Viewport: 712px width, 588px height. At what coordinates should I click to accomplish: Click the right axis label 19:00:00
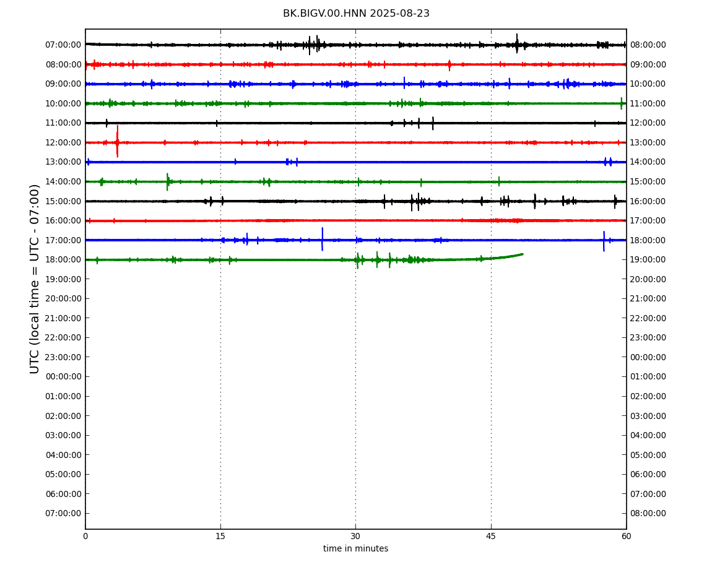pyautogui.click(x=648, y=260)
